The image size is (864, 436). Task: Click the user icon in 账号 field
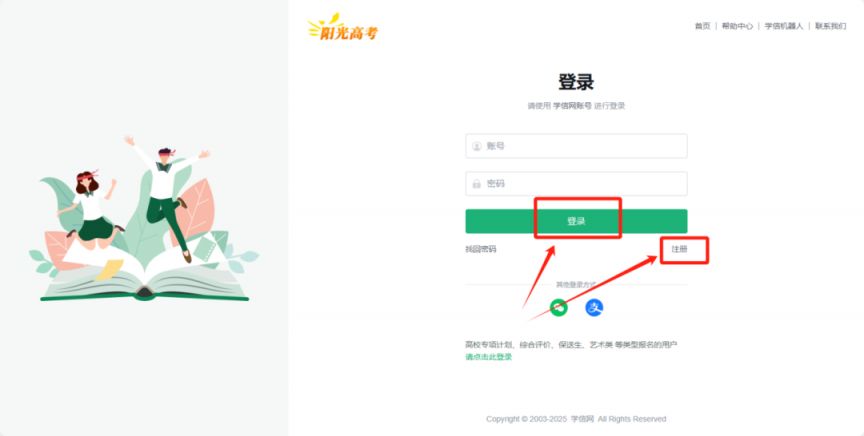[x=477, y=146]
